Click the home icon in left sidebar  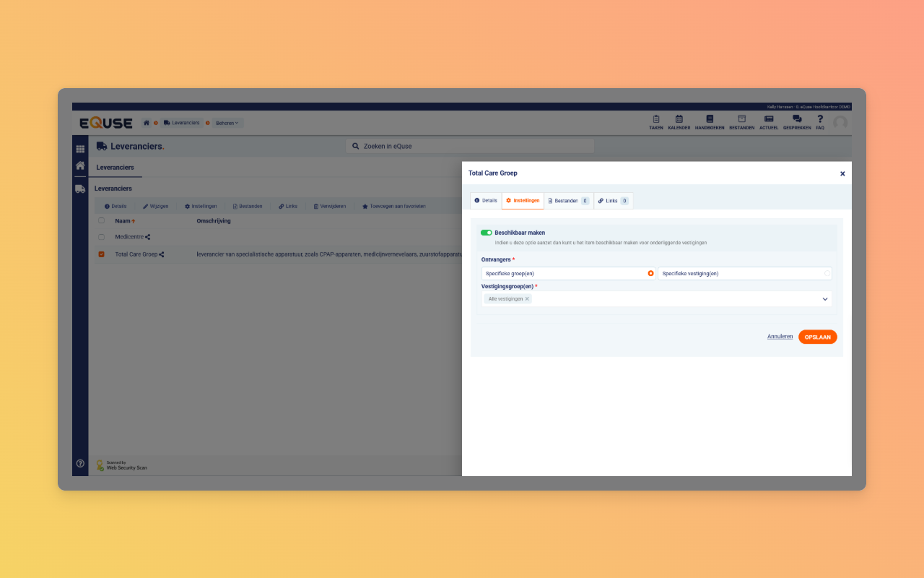coord(80,165)
